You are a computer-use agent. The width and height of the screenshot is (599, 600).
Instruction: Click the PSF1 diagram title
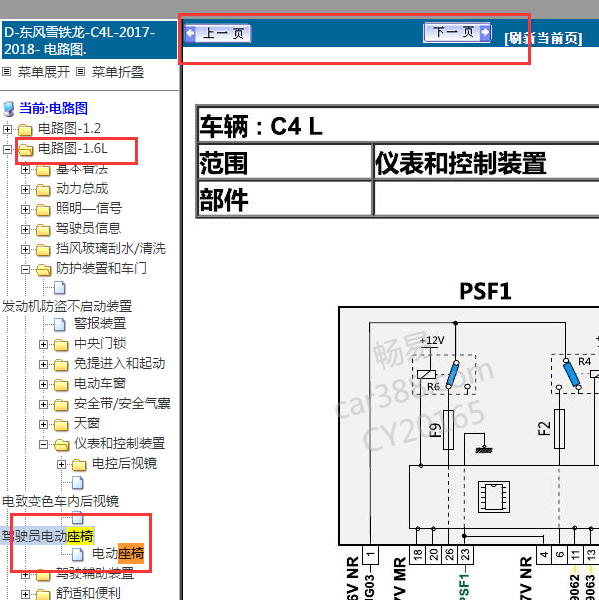(485, 292)
